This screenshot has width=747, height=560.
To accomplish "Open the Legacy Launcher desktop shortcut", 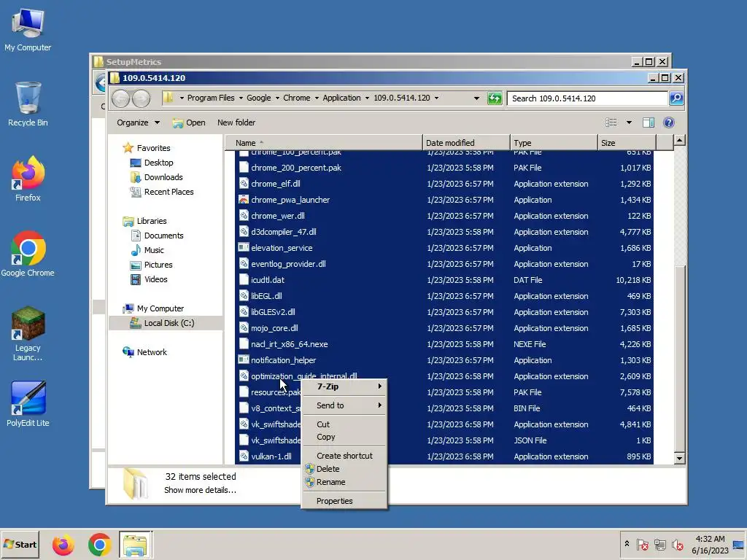I will [28, 333].
